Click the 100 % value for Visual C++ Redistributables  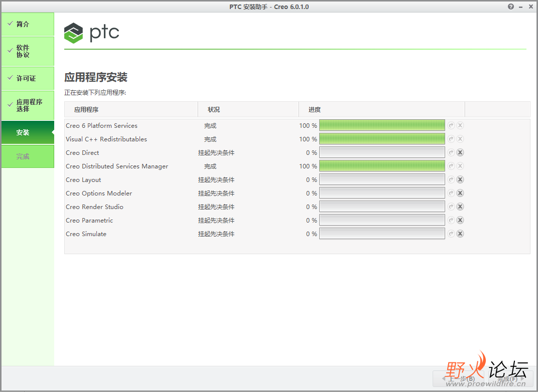[308, 139]
